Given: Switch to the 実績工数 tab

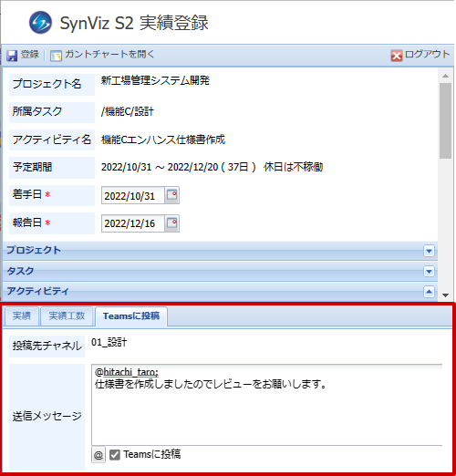Looking at the screenshot, I should click(67, 316).
